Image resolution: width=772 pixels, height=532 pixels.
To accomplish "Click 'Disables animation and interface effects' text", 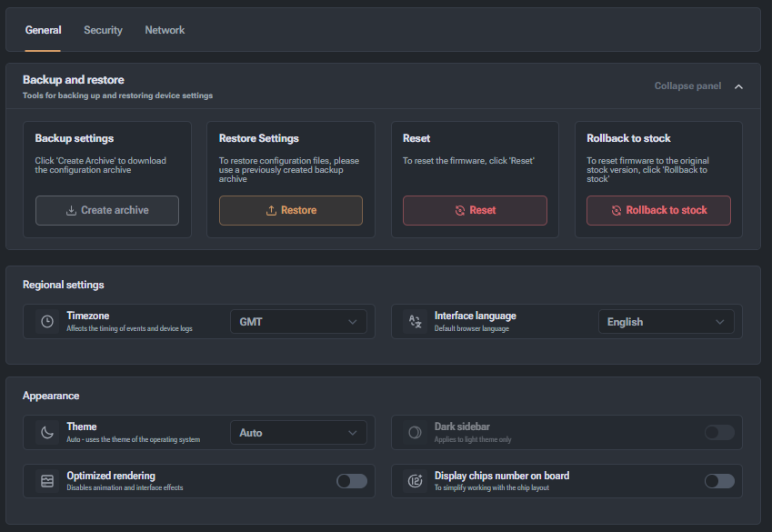I will pos(125,487).
